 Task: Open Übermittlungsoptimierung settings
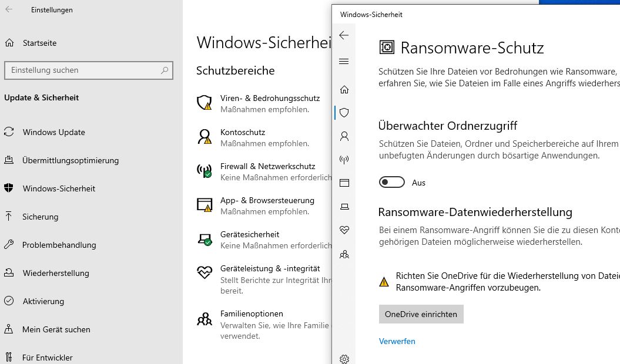coord(71,160)
